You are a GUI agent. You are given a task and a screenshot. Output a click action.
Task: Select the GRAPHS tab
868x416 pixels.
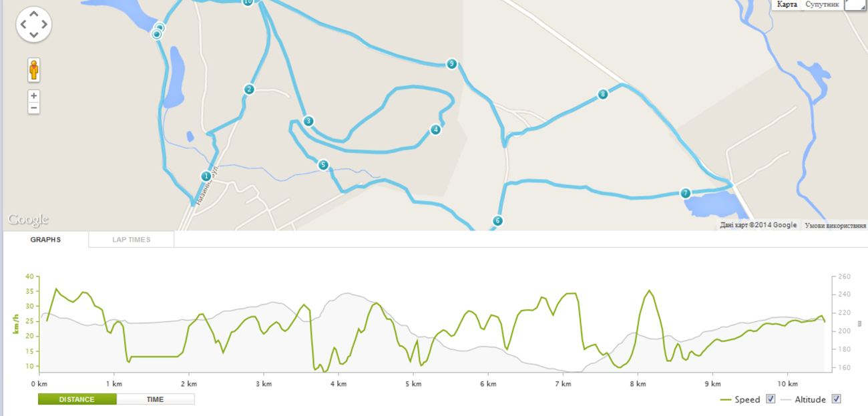pos(45,240)
